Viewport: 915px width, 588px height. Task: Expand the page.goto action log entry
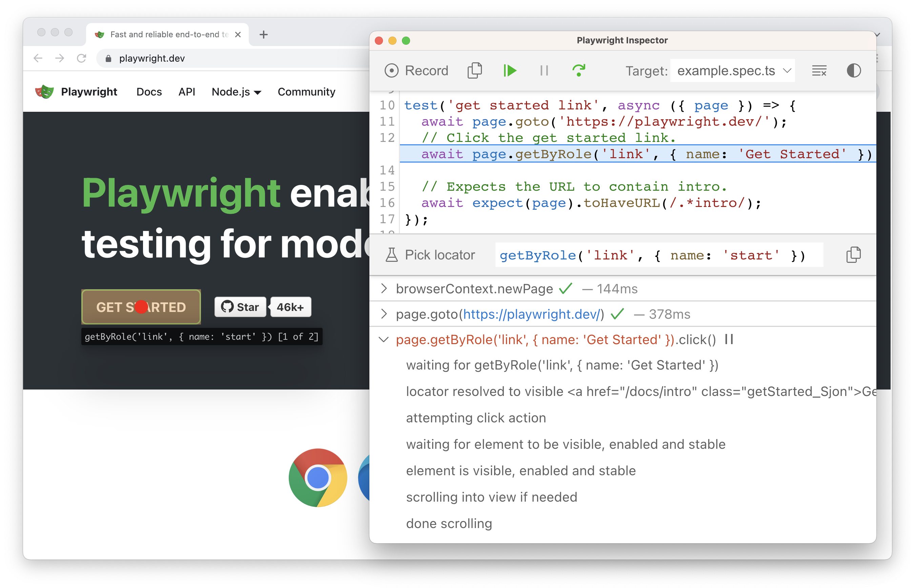(x=385, y=314)
